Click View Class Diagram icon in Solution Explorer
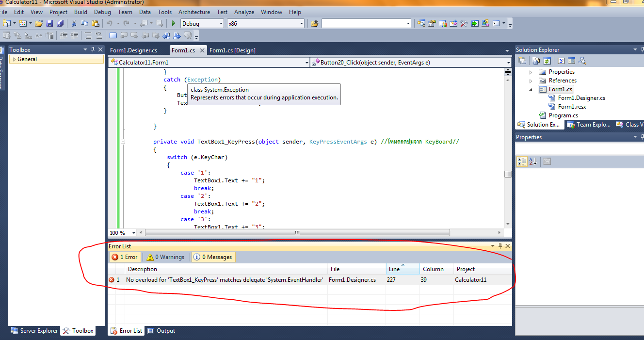Image resolution: width=644 pixels, height=340 pixels. [582, 61]
